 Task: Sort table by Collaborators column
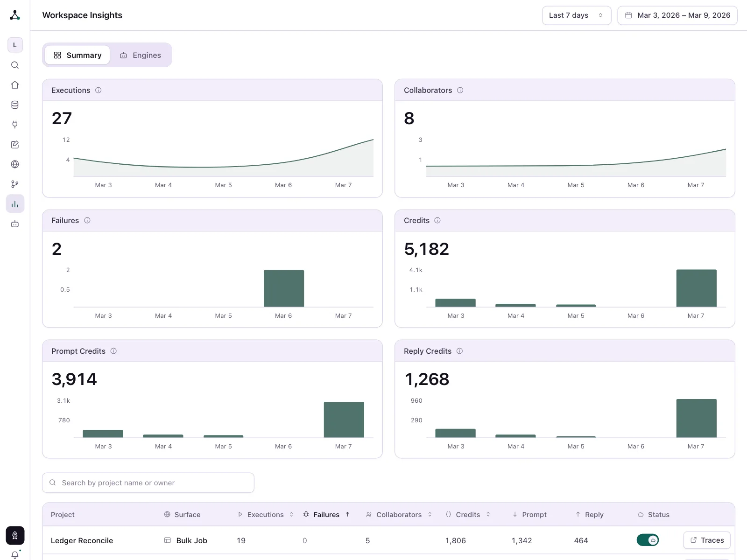[x=399, y=514]
